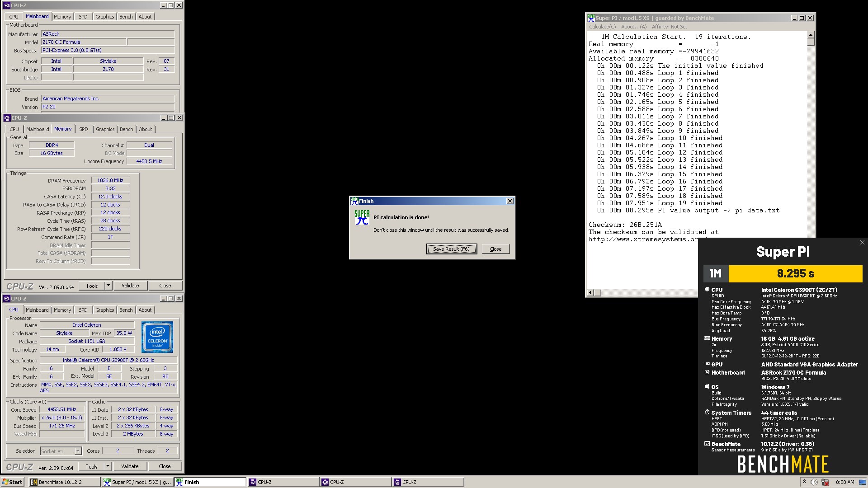The width and height of the screenshot is (868, 488).
Task: Click the BenchMate taskbar icon
Action: pos(33,482)
